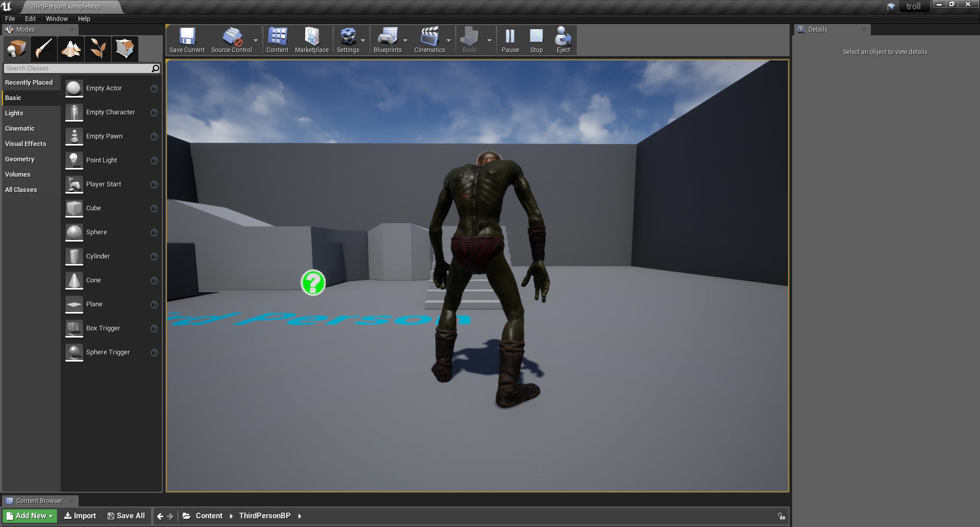Select the Player Start icon
This screenshot has width=980, height=527.
coord(74,184)
